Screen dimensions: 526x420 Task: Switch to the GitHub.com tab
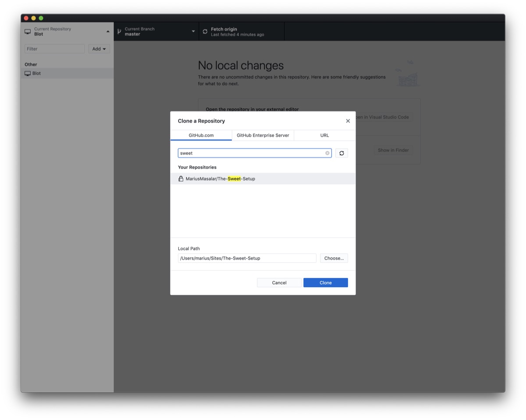201,135
